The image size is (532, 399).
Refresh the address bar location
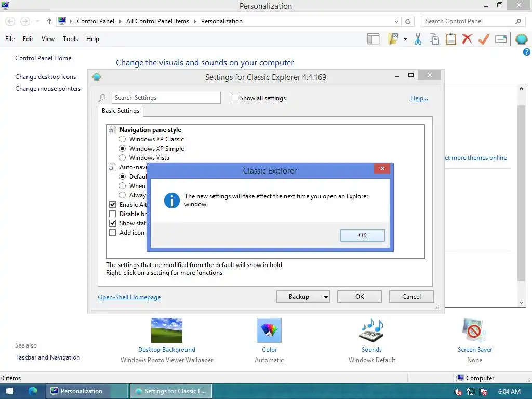pos(408,21)
